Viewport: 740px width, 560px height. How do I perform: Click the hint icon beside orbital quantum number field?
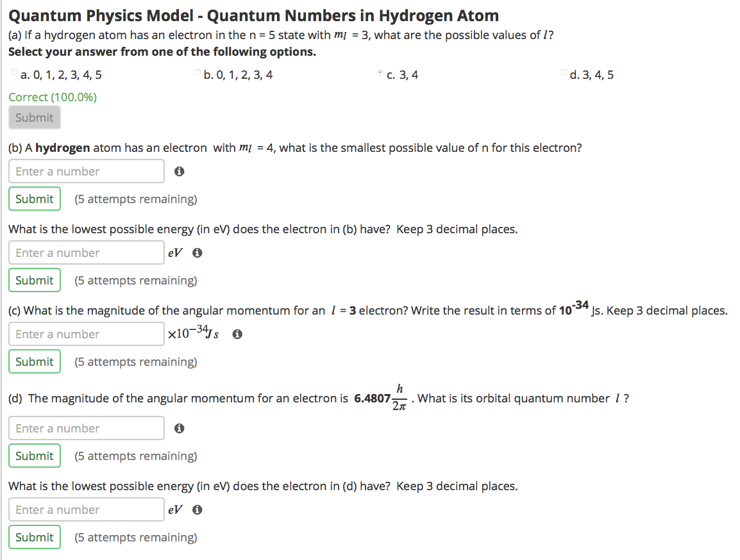[179, 428]
